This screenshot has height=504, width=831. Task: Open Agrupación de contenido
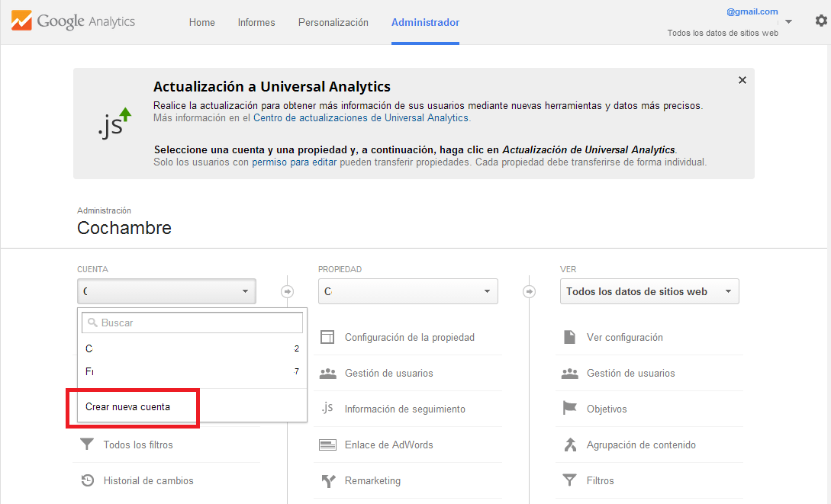coord(641,445)
